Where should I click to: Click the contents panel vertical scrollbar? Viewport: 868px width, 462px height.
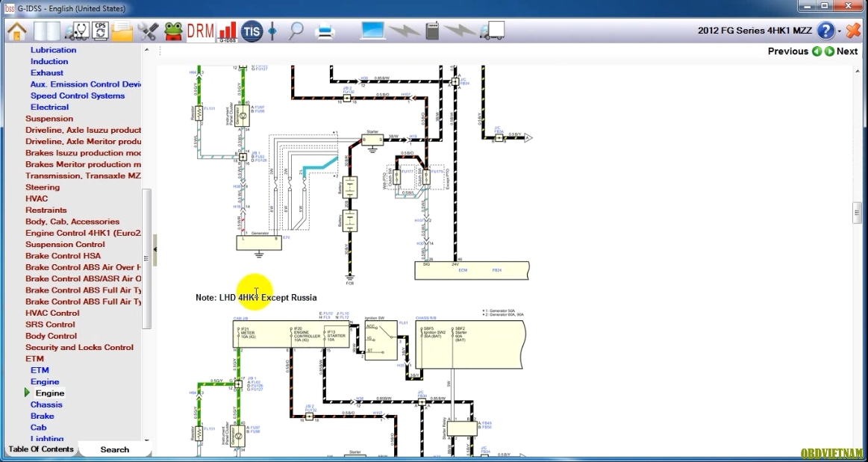point(147,257)
